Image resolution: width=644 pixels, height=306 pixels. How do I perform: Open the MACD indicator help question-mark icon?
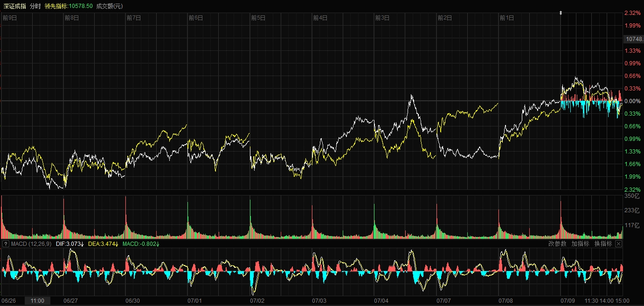(6, 244)
